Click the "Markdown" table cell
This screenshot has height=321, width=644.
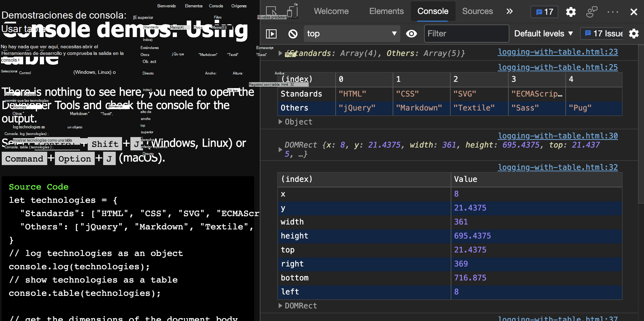click(421, 108)
